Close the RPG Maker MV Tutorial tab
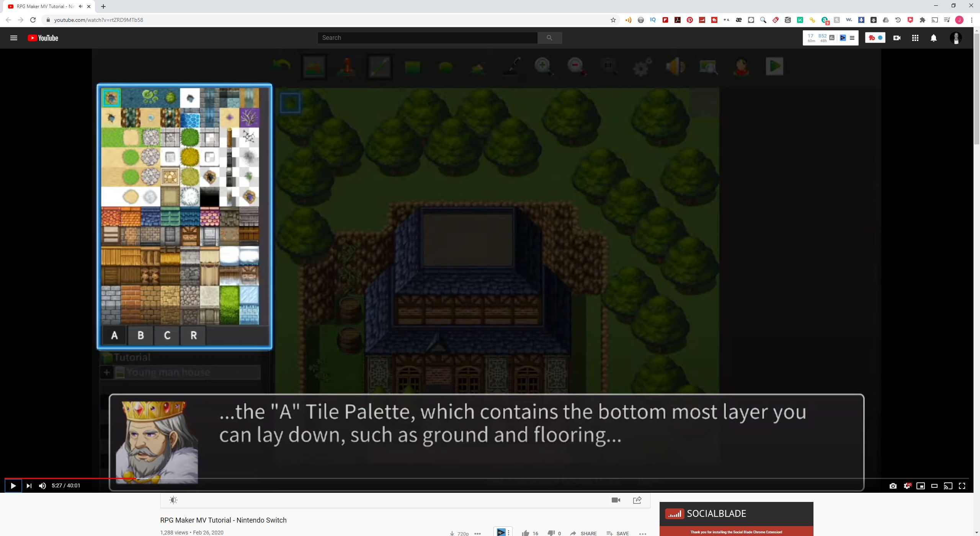This screenshot has width=980, height=536. pos(89,7)
